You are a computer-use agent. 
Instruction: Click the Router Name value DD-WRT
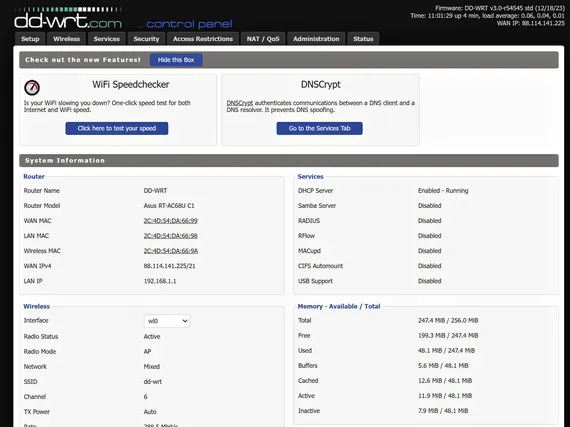pos(156,191)
